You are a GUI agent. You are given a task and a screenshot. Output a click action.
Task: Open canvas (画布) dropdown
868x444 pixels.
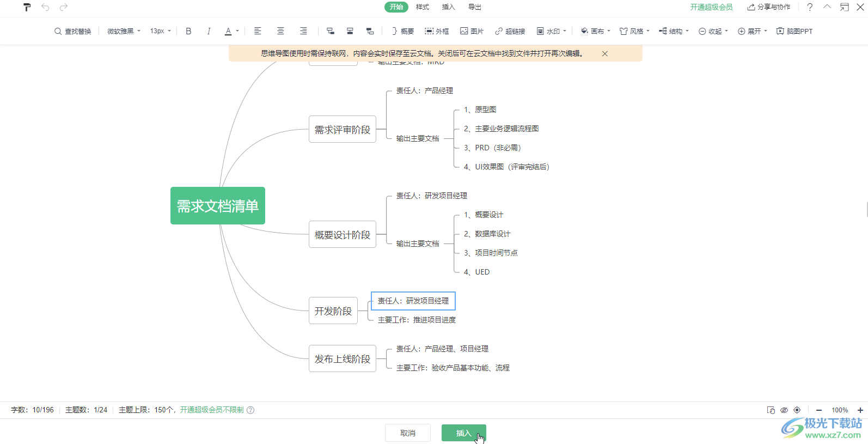pos(595,31)
